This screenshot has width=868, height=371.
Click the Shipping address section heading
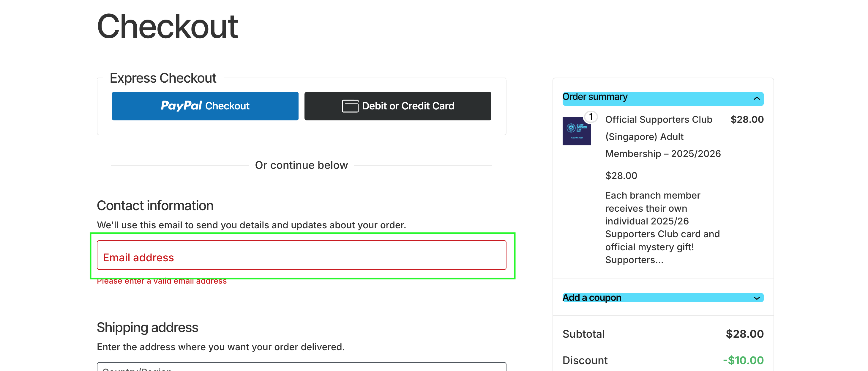tap(148, 328)
